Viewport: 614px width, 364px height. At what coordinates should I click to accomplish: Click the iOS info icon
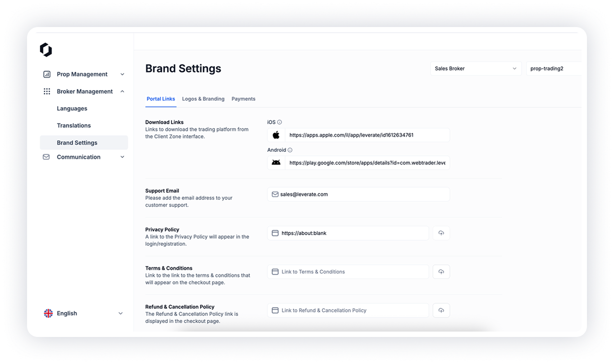(280, 122)
